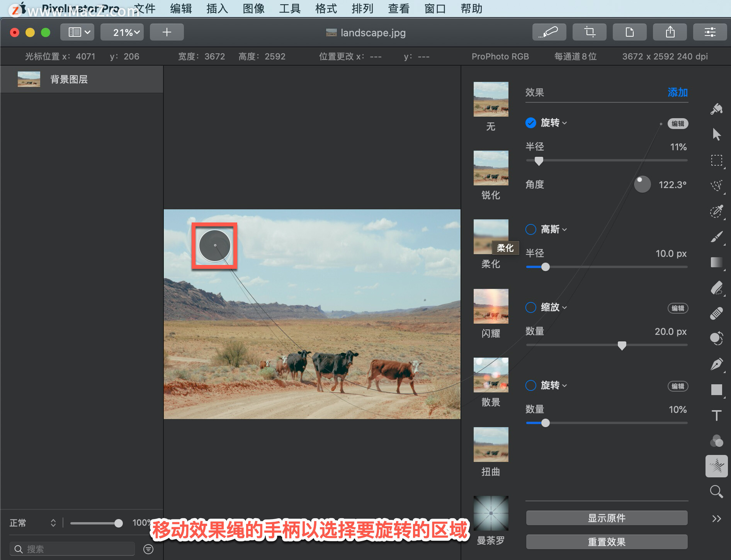731x560 pixels.
Task: Select the free selection lasso tool
Action: [717, 186]
